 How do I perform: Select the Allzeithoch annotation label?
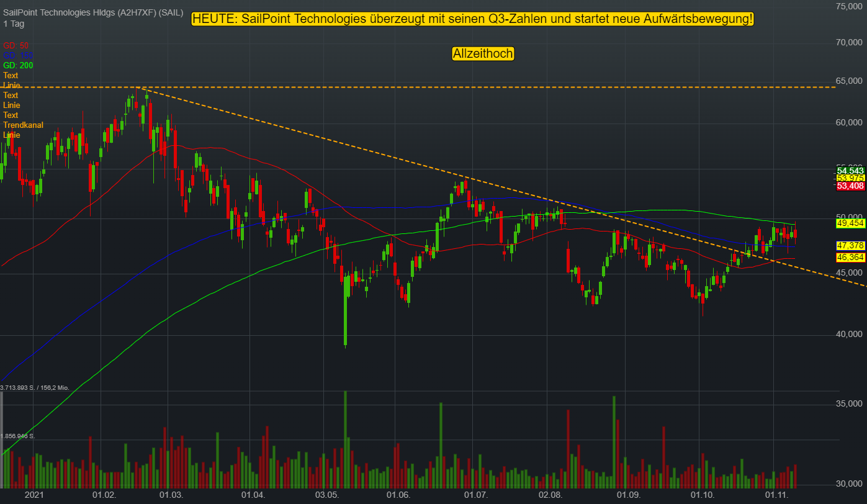[x=483, y=54]
